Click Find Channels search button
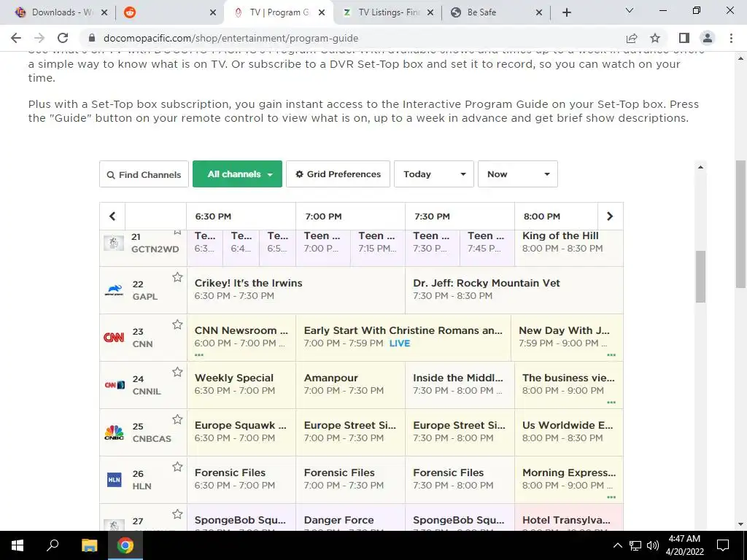Image resolution: width=747 pixels, height=560 pixels. click(x=144, y=174)
